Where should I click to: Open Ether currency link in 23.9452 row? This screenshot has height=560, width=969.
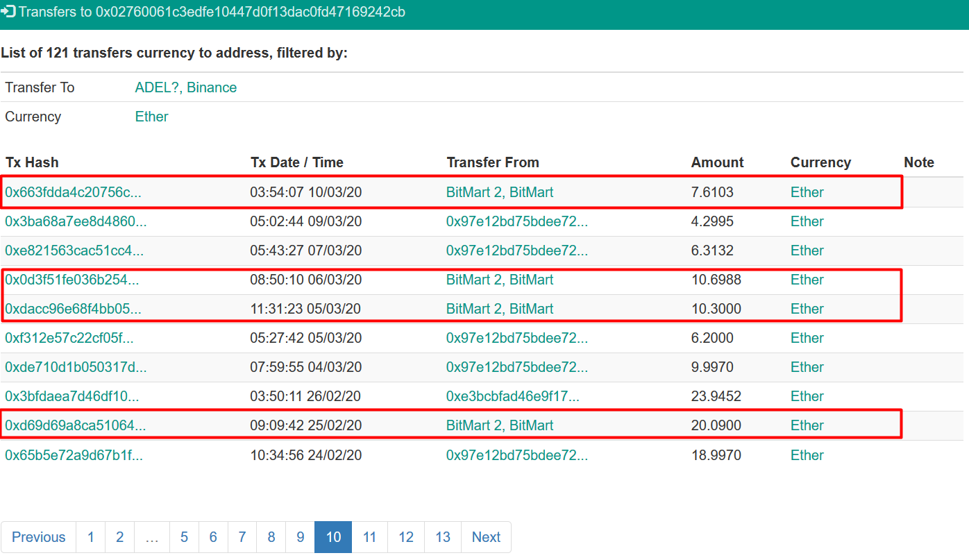point(807,396)
